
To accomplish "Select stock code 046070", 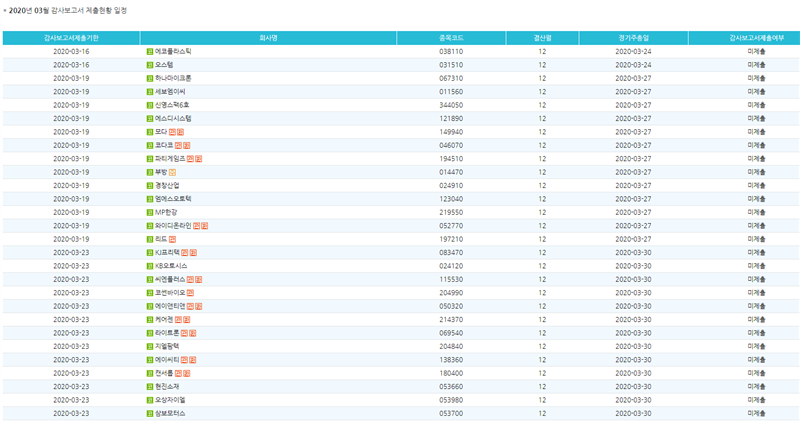I will coord(451,145).
